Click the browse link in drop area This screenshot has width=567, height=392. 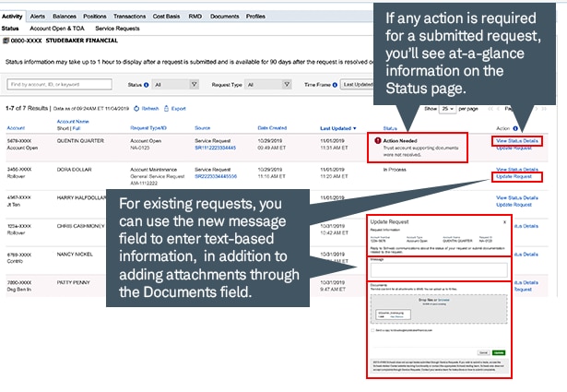point(443,300)
